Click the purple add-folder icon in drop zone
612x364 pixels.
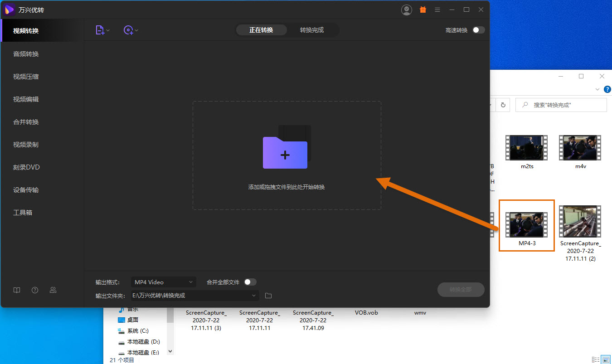click(285, 152)
